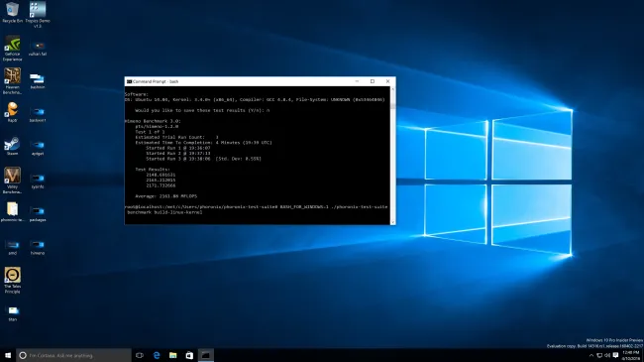Click the 'Started Run 1' terminal line
The height and width of the screenshot is (362, 644).
pyautogui.click(x=177, y=148)
